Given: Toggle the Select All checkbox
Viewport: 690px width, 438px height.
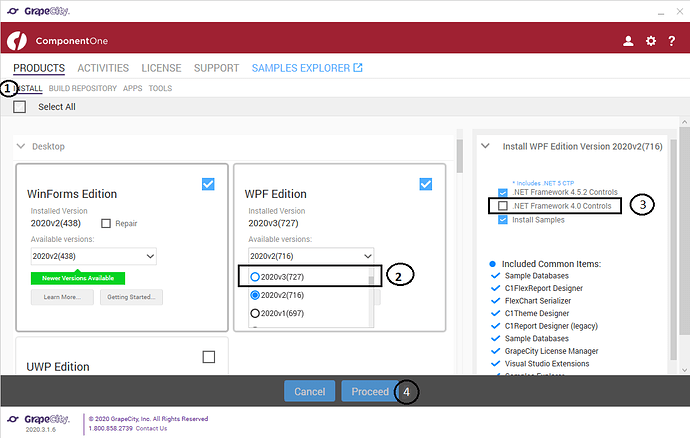Looking at the screenshot, I should click(19, 107).
